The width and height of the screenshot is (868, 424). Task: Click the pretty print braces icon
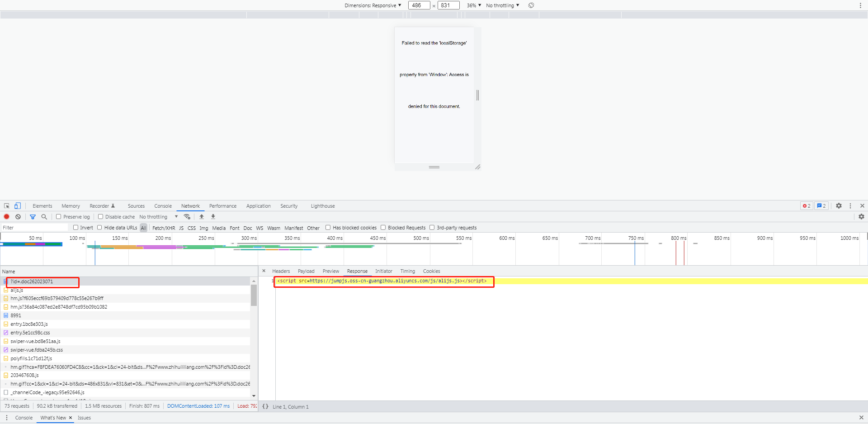(x=265, y=407)
